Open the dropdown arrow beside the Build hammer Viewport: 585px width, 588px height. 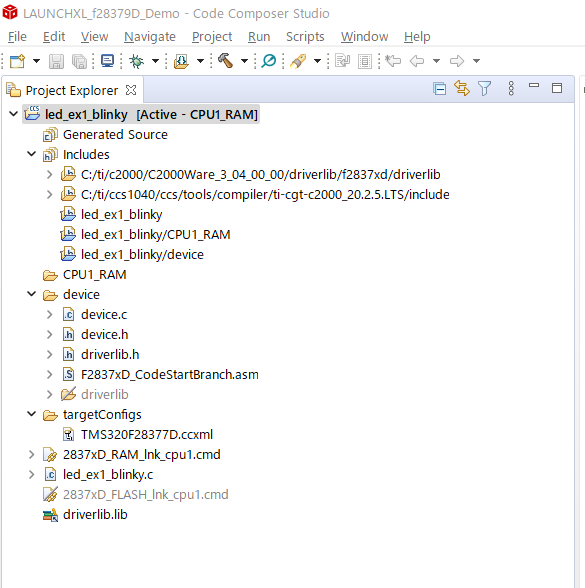pos(244,61)
